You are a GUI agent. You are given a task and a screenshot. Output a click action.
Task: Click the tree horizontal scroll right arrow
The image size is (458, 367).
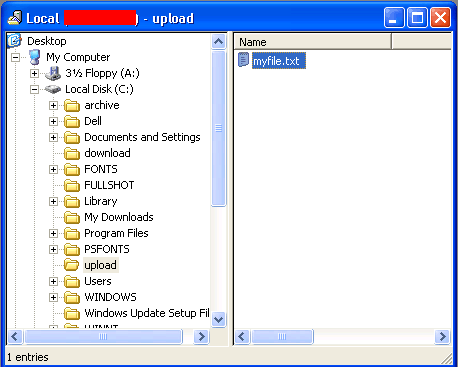(201, 337)
